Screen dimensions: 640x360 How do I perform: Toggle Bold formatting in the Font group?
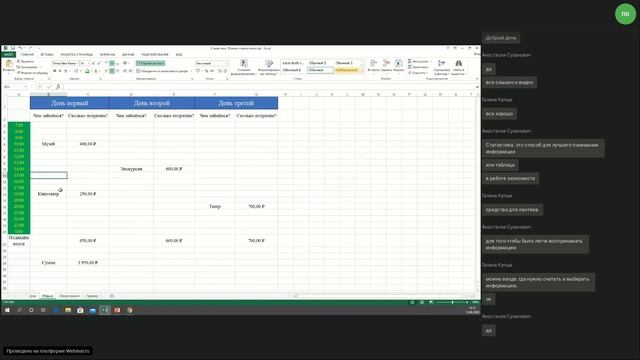click(x=55, y=71)
